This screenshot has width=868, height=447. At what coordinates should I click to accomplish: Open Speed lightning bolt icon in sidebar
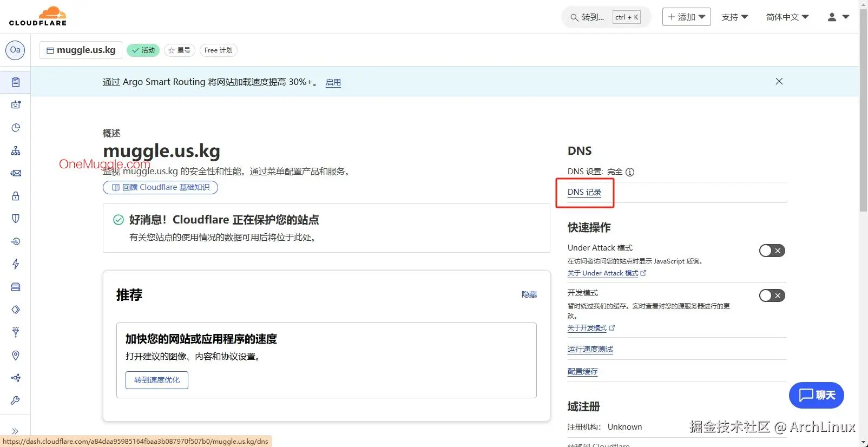click(16, 264)
